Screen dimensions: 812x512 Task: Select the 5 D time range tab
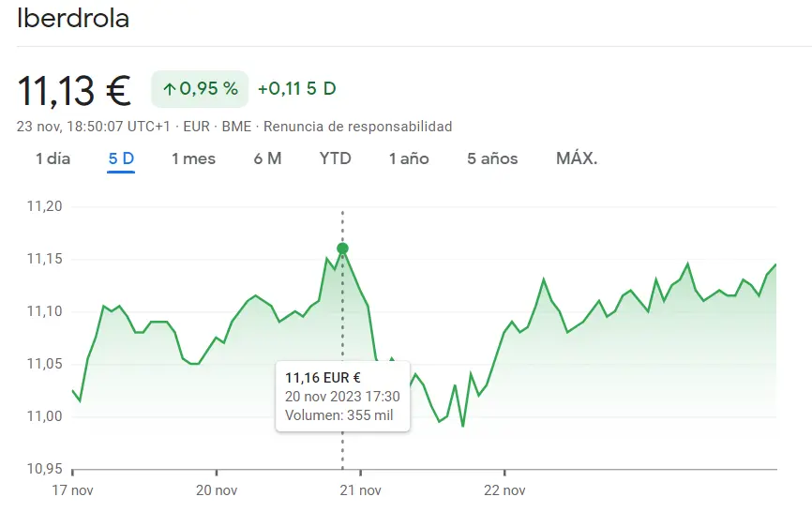click(x=121, y=158)
